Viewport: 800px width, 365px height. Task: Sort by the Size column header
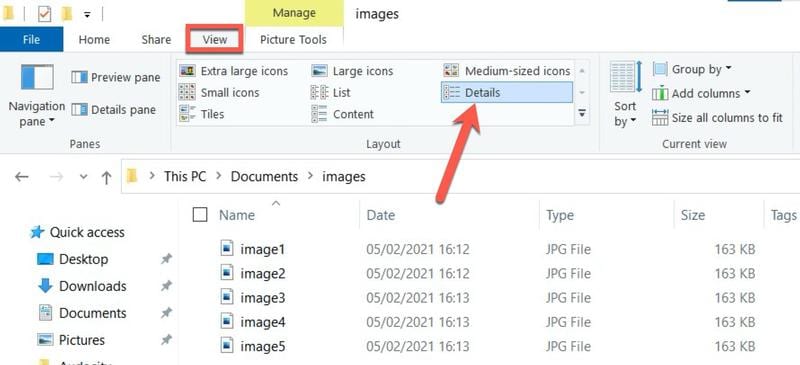(692, 215)
